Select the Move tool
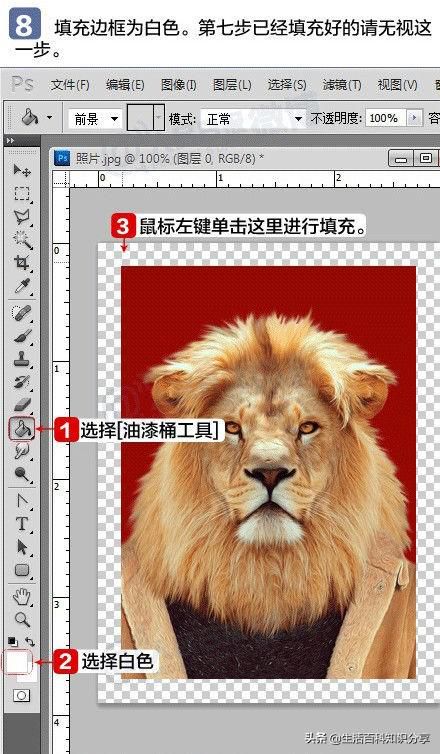This screenshot has height=754, width=440. pos(22,170)
